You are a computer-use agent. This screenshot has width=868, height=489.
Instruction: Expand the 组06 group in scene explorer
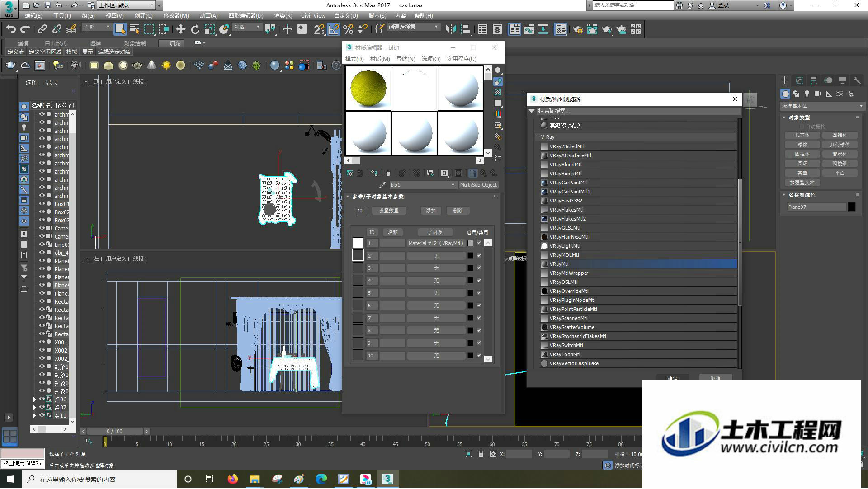[x=35, y=399]
